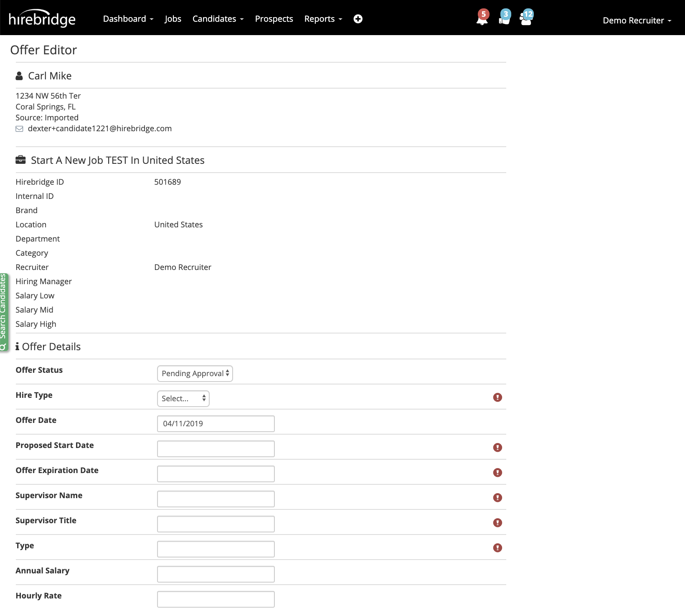Open the Offer Status dropdown
This screenshot has height=616, width=685.
[195, 373]
